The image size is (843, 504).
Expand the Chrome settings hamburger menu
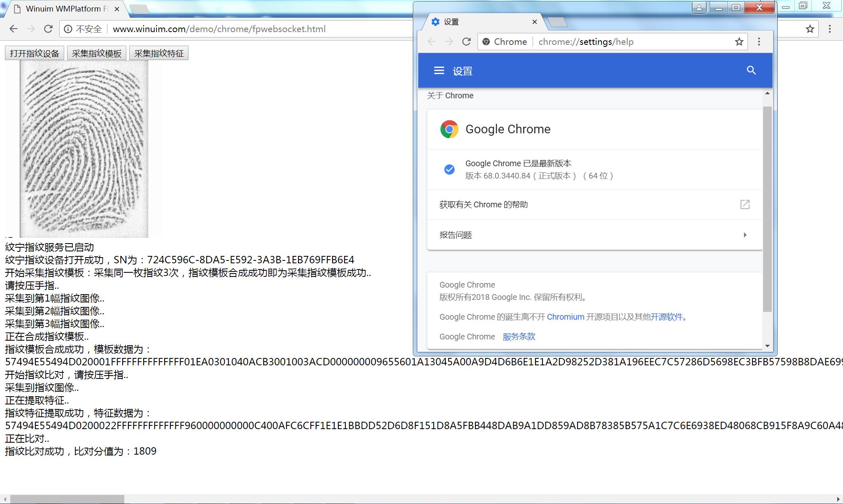coord(439,71)
